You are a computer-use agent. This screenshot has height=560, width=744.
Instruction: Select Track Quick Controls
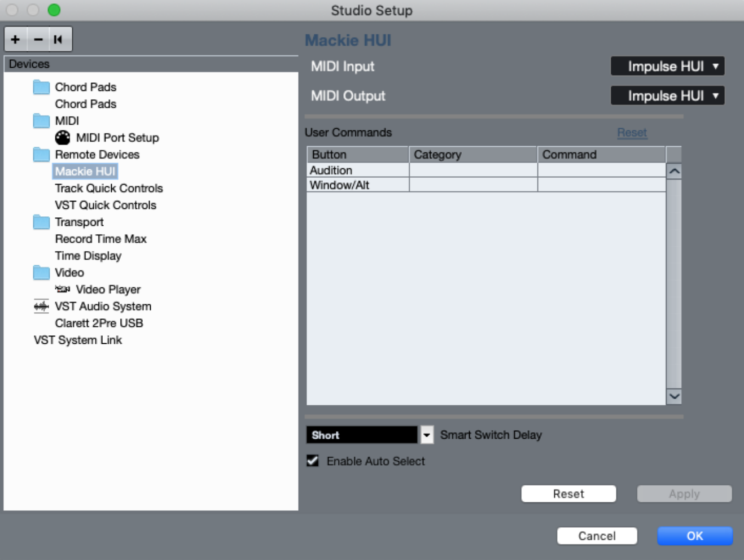[109, 188]
